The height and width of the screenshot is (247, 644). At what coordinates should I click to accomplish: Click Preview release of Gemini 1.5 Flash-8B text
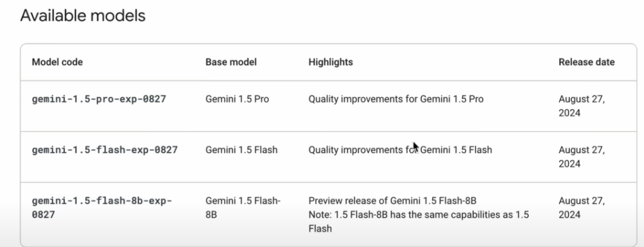pyautogui.click(x=392, y=201)
